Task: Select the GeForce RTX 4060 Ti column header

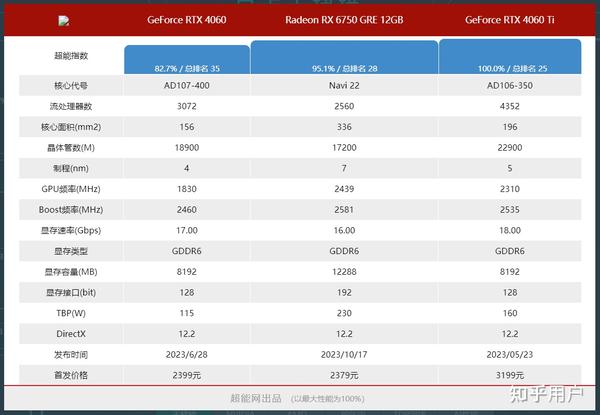Action: 510,20
